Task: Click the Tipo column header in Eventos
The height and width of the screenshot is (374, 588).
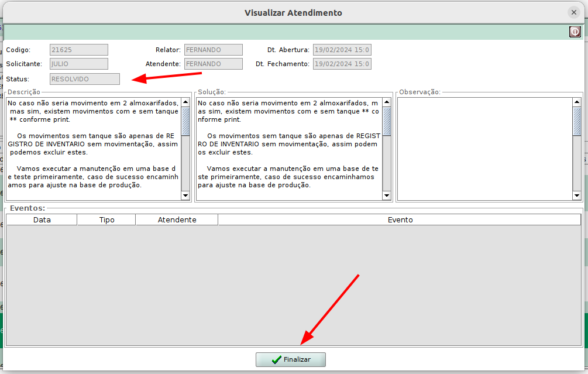Action: point(106,220)
